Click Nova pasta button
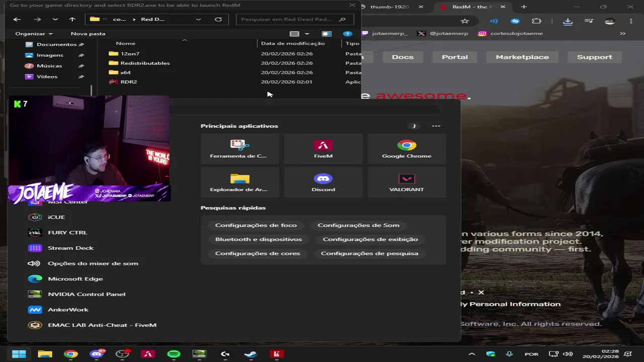Screen dimensions: 644x362 [88, 34]
